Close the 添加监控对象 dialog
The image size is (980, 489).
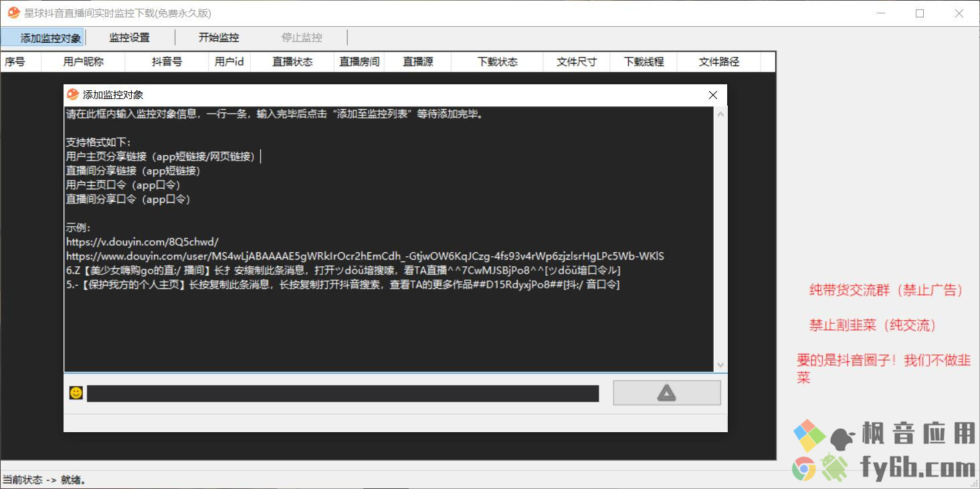(x=713, y=95)
